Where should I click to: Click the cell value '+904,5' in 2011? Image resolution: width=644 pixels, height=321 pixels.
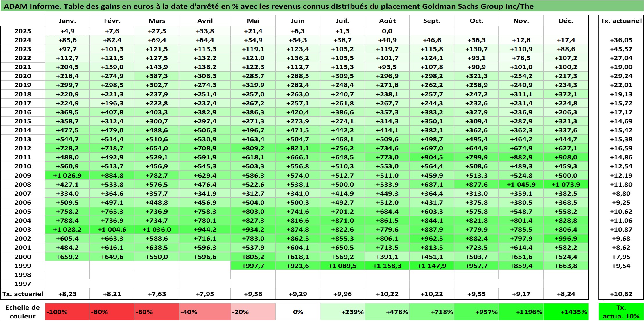(x=432, y=157)
